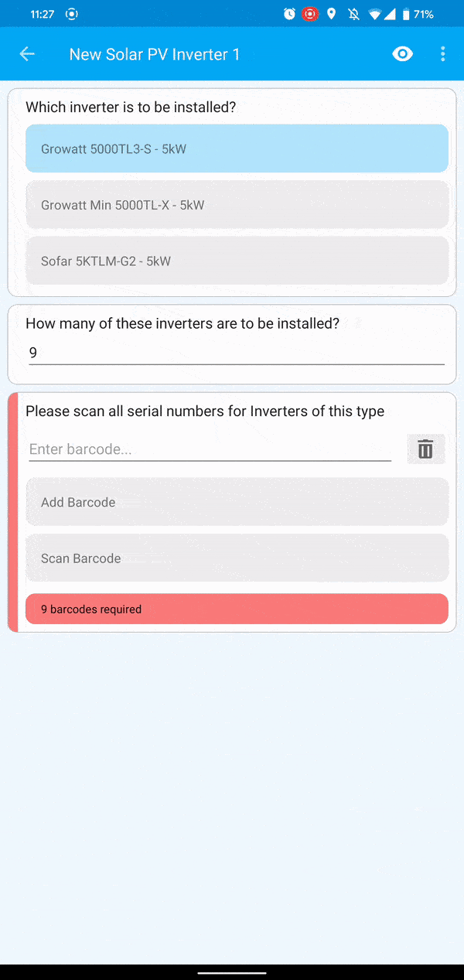The height and width of the screenshot is (980, 464).
Task: Tap the home gesture navigation bar
Action: click(x=232, y=972)
